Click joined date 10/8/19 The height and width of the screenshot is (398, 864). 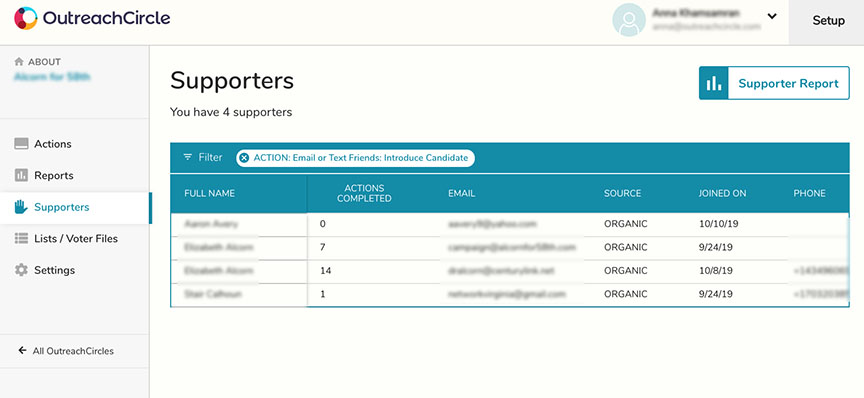[716, 271]
